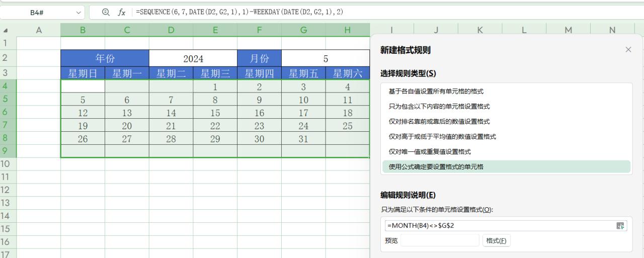Screen dimensions: 644x258
Task: Click the calendar cell with date 22
Action: pyautogui.click(x=215, y=126)
